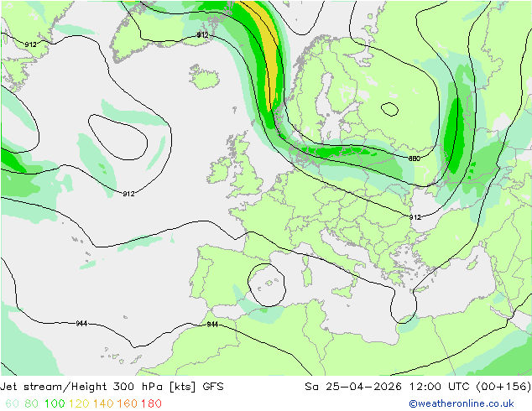Select the 120 kts yellow legend value

tap(79, 403)
